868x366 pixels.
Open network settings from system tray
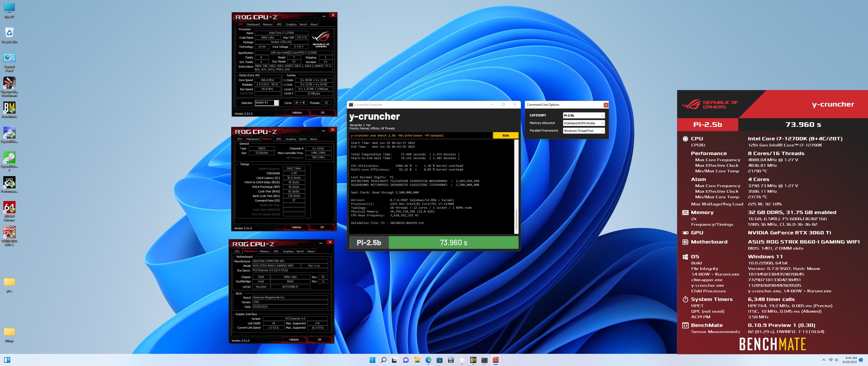click(831, 360)
